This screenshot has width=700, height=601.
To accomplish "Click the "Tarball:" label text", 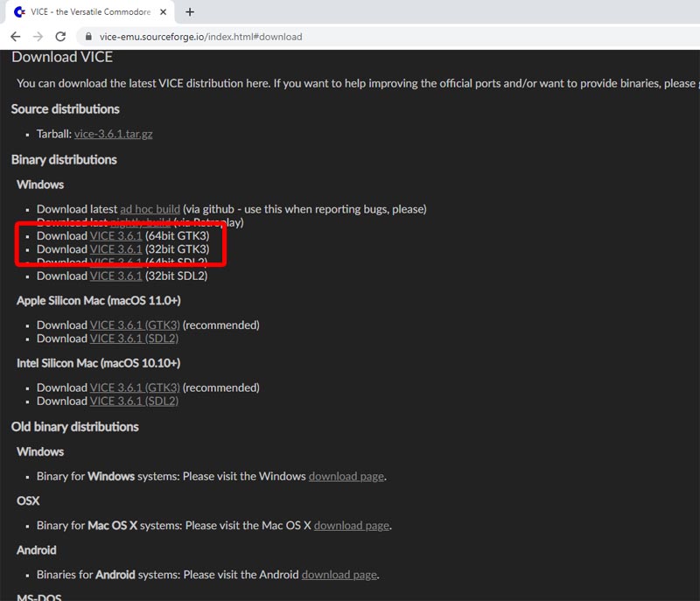I will point(54,134).
